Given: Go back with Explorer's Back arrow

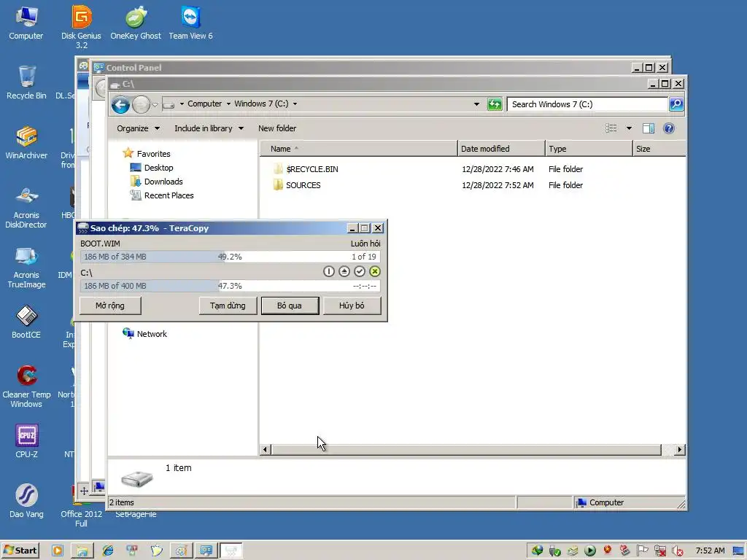Looking at the screenshot, I should pos(120,104).
